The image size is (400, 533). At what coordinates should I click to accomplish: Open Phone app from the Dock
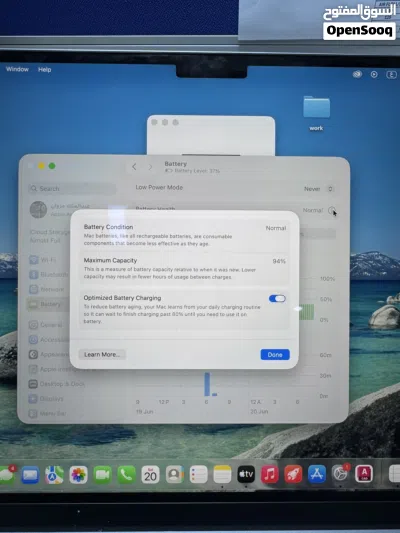pyautogui.click(x=126, y=475)
